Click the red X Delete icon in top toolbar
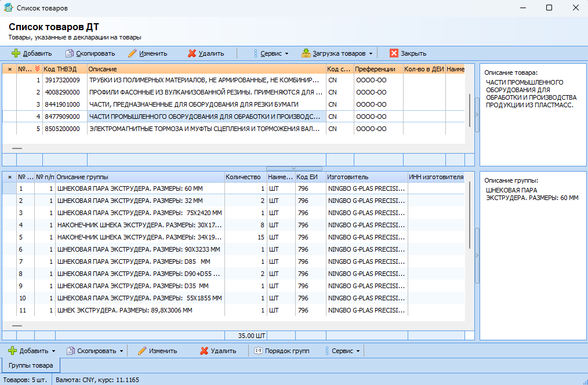Screen dimensions: 588x385 coord(192,53)
